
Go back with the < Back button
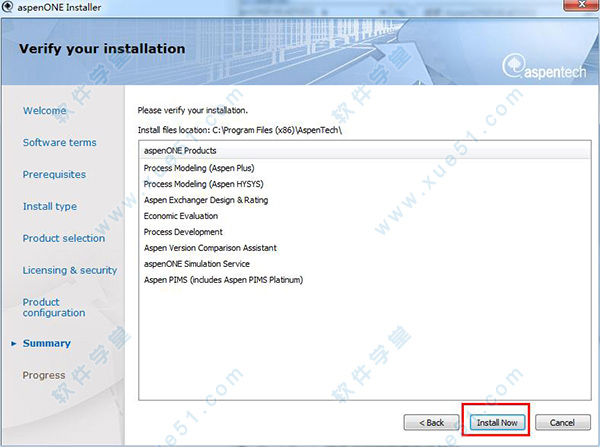[431, 423]
